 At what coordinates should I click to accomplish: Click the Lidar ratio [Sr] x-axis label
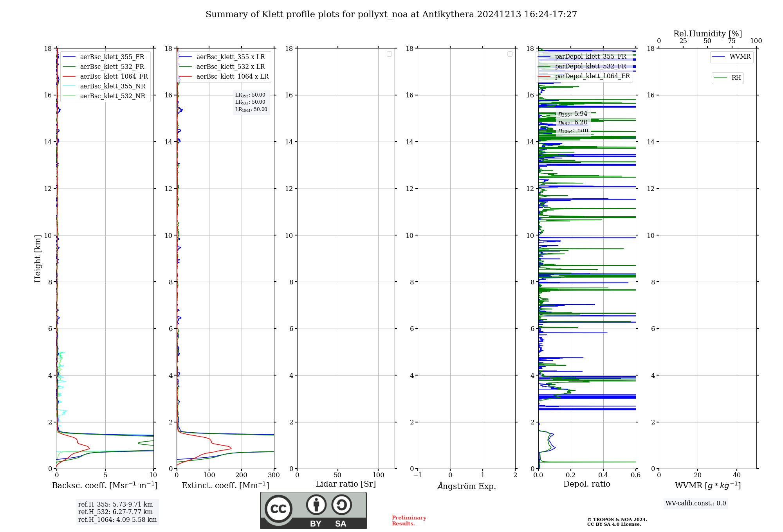[x=346, y=484]
